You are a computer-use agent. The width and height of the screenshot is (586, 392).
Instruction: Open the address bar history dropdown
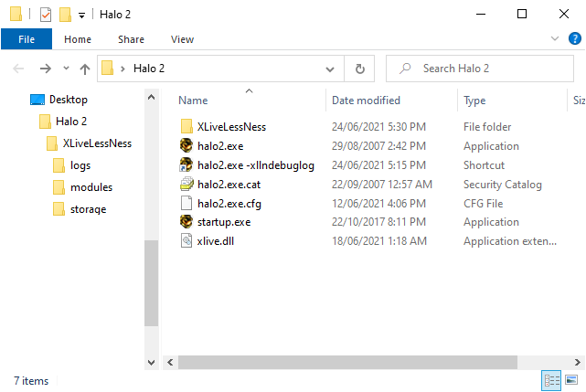(330, 69)
